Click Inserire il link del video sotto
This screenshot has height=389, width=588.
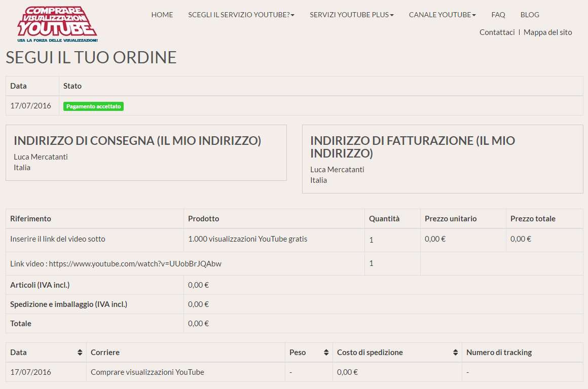coord(58,239)
